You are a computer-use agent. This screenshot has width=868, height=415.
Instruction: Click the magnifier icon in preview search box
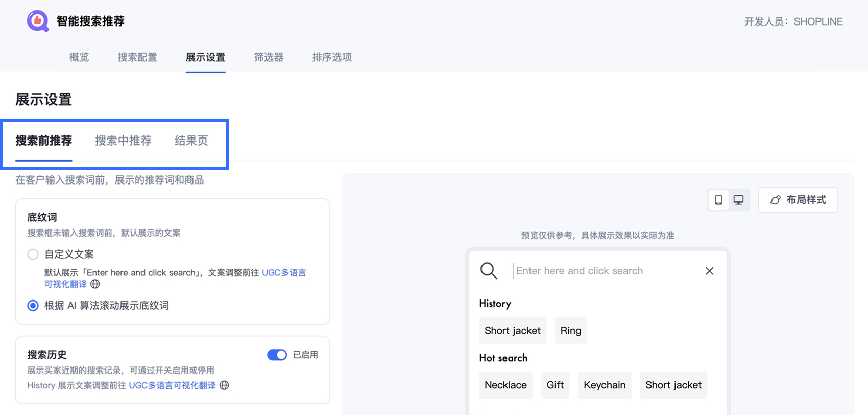[489, 271]
